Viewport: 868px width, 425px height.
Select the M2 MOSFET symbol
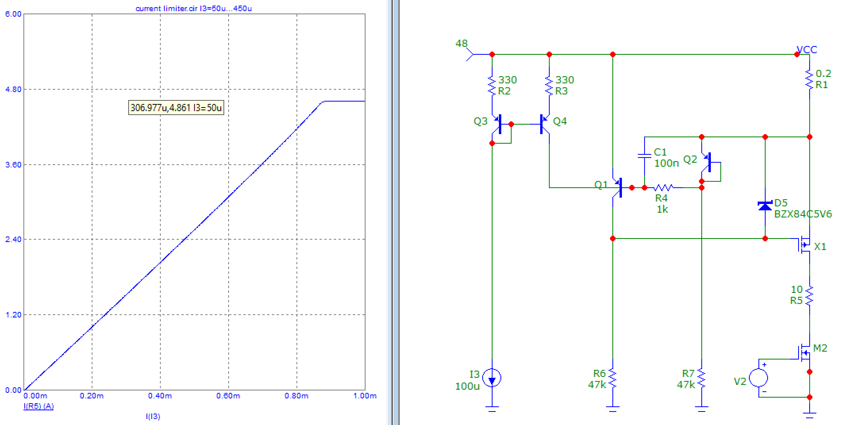(x=804, y=353)
